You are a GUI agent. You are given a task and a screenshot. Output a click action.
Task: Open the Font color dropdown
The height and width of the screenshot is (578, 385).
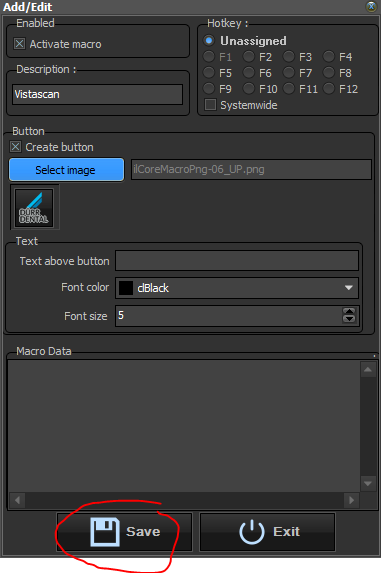[348, 288]
